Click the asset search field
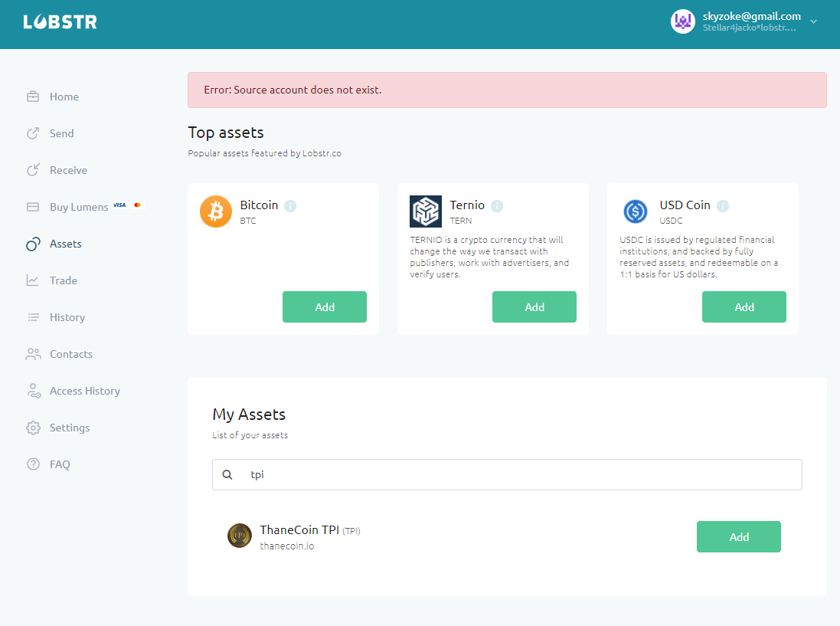The image size is (840, 626). pyautogui.click(x=507, y=474)
